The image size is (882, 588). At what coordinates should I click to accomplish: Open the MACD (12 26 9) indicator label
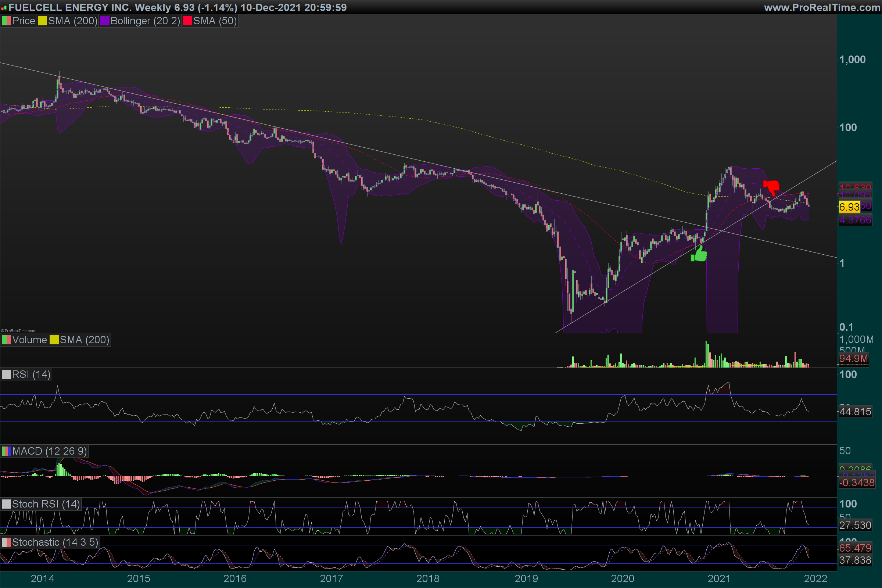pos(50,451)
